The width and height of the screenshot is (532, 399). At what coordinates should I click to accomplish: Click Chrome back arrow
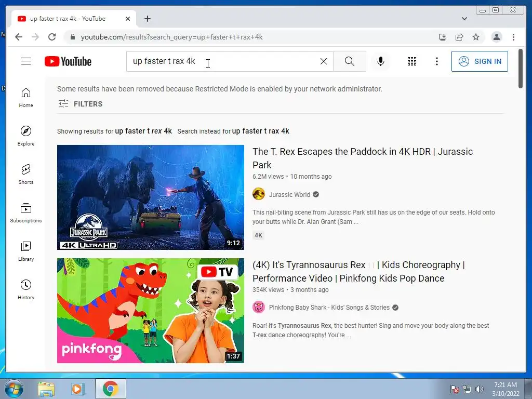[19, 37]
